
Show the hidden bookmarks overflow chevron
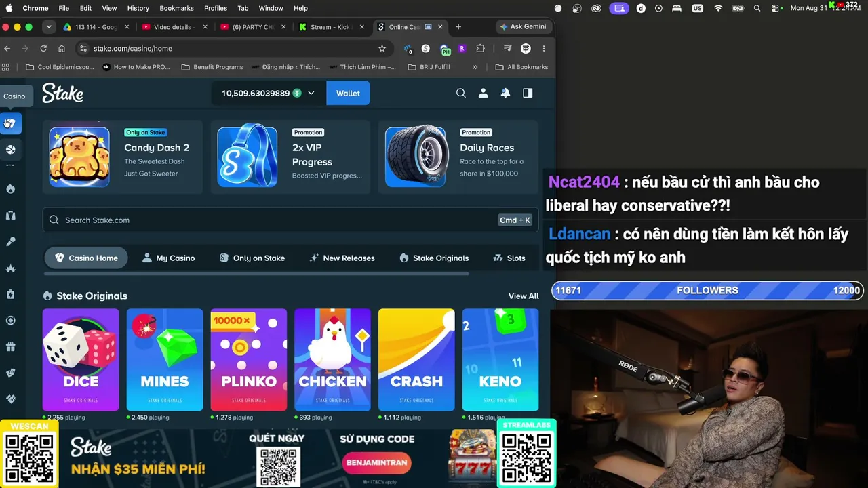pyautogui.click(x=475, y=67)
